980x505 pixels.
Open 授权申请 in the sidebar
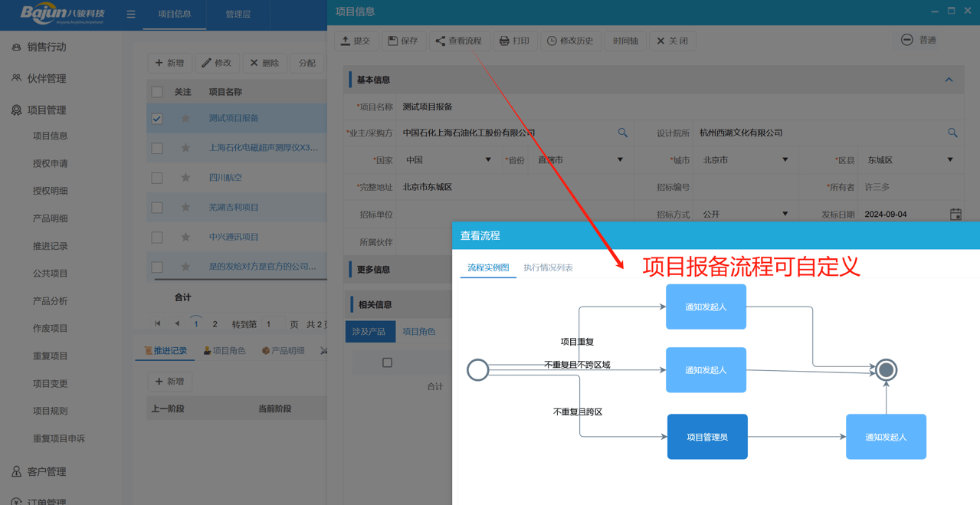coord(51,163)
